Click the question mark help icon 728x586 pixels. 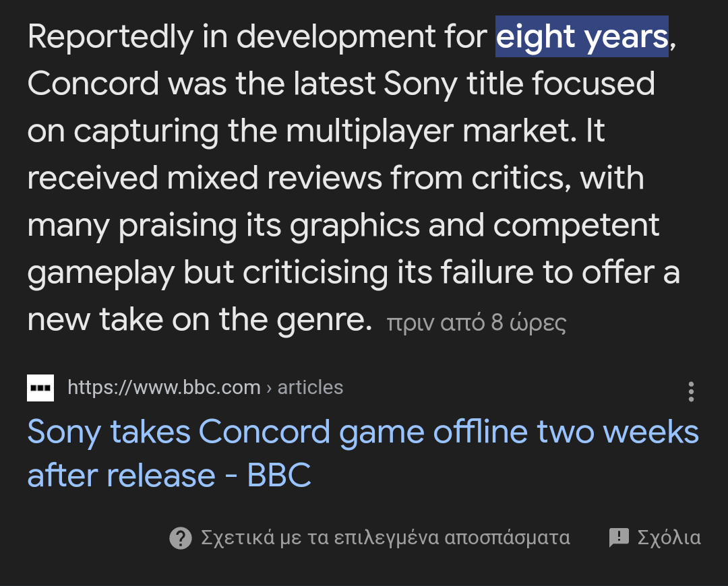pyautogui.click(x=181, y=538)
